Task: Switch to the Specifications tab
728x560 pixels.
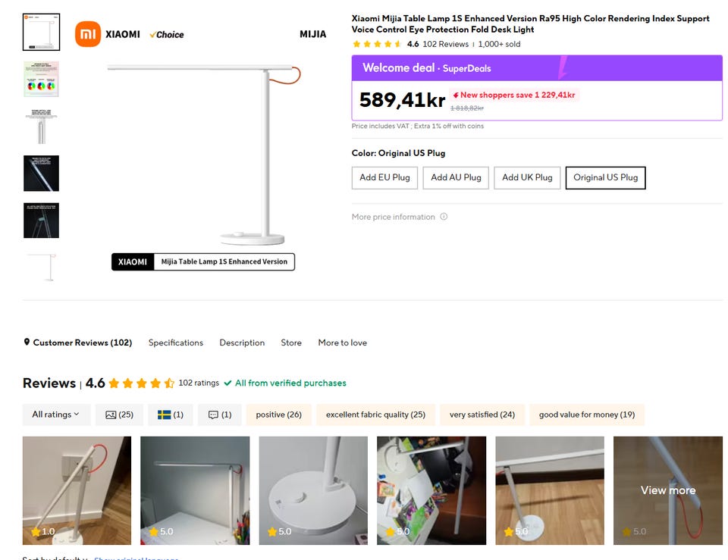Action: (x=176, y=343)
